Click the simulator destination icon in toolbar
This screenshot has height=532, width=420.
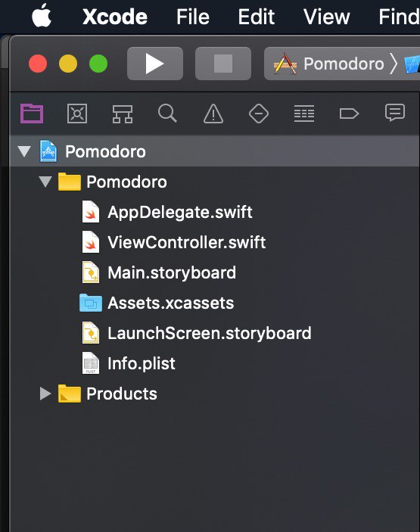tap(412, 64)
